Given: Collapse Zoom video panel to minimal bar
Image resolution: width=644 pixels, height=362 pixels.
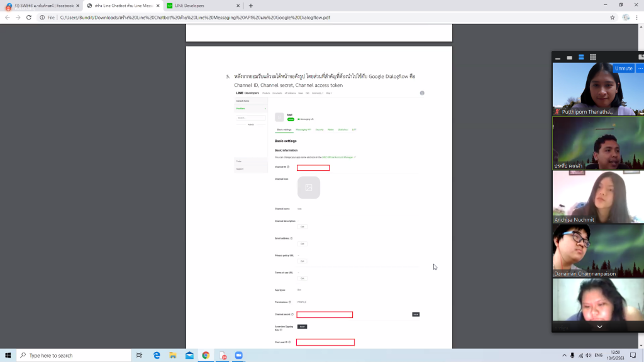Looking at the screenshot, I should [558, 57].
